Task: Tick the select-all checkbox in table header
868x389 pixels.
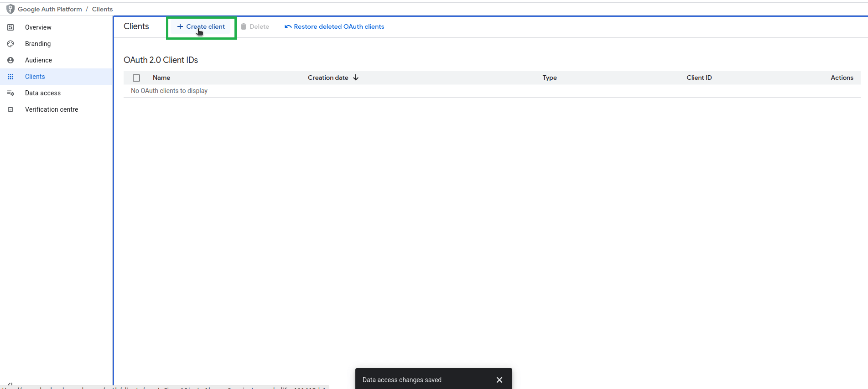Action: pos(136,78)
